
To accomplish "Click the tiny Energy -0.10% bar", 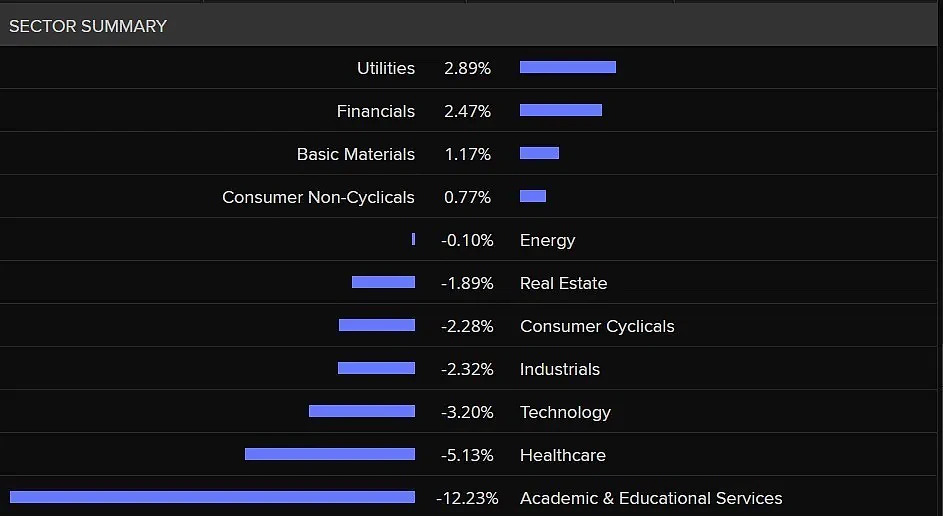I will [x=413, y=239].
